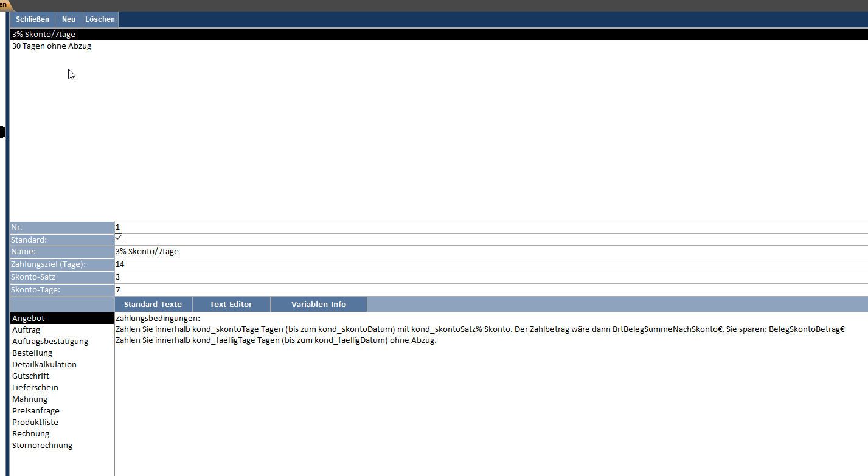Choose Auftragsbestätigung from the list
Image resolution: width=868 pixels, height=476 pixels.
pyautogui.click(x=50, y=342)
